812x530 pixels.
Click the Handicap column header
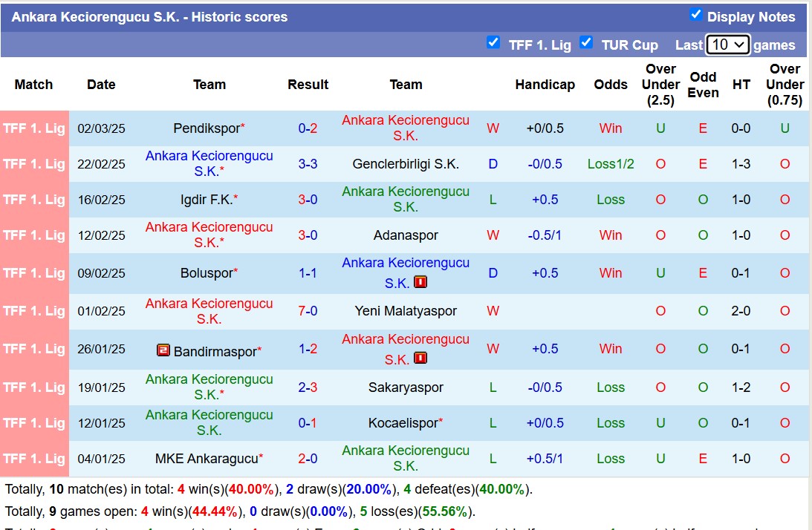[x=545, y=85]
